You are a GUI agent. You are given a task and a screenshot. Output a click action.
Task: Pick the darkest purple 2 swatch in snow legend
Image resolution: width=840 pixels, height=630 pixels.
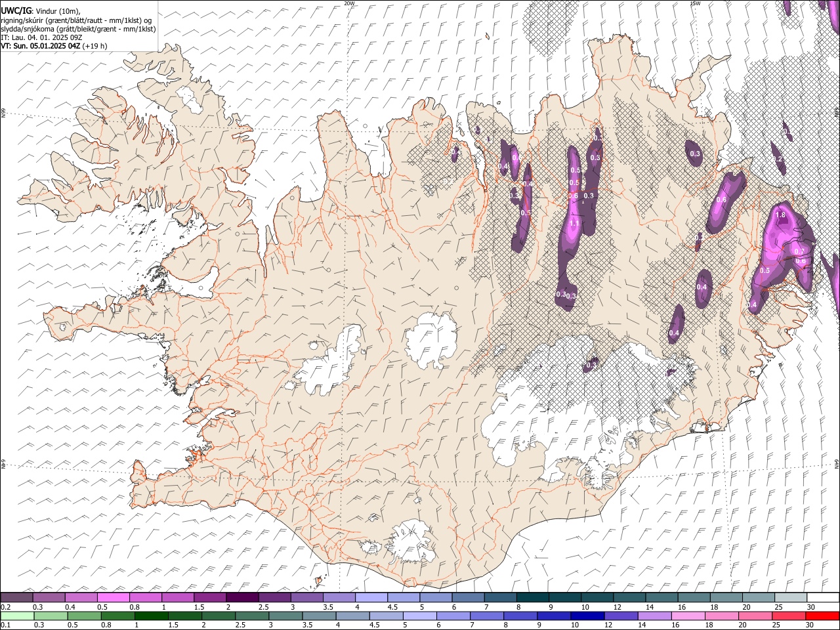coord(241,598)
